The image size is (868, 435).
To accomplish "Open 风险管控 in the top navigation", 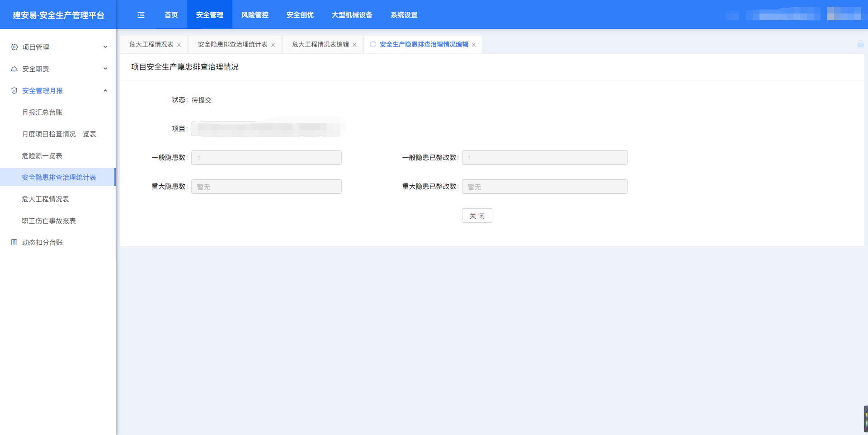I will (x=255, y=15).
